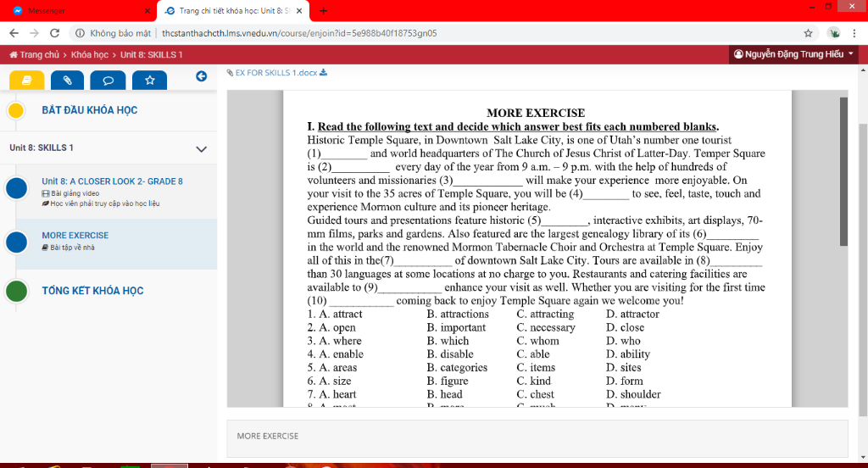
Task: Open the yellow course outline tab
Action: click(x=26, y=80)
